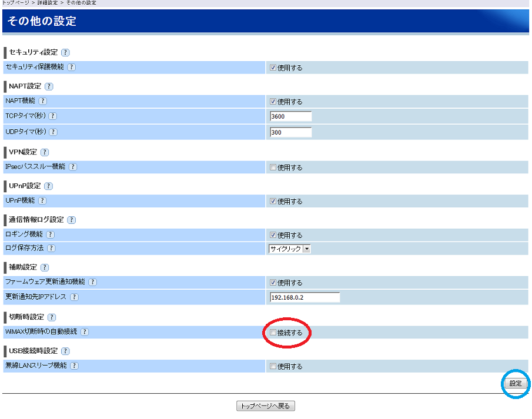This screenshot has width=532, height=419.
Task: Open help for USB接続時設定 heading
Action: pyautogui.click(x=65, y=351)
